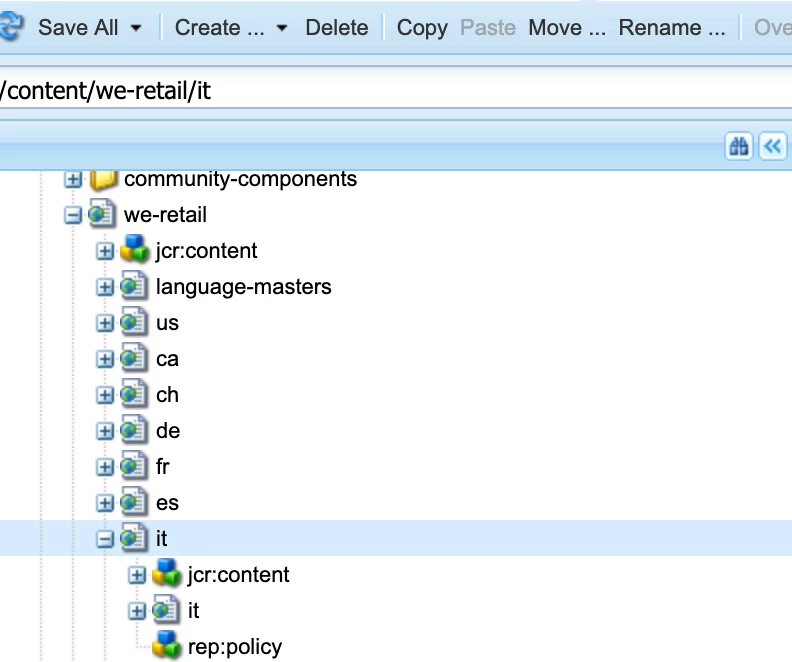
Task: Select the ch label
Action: pyautogui.click(x=167, y=395)
